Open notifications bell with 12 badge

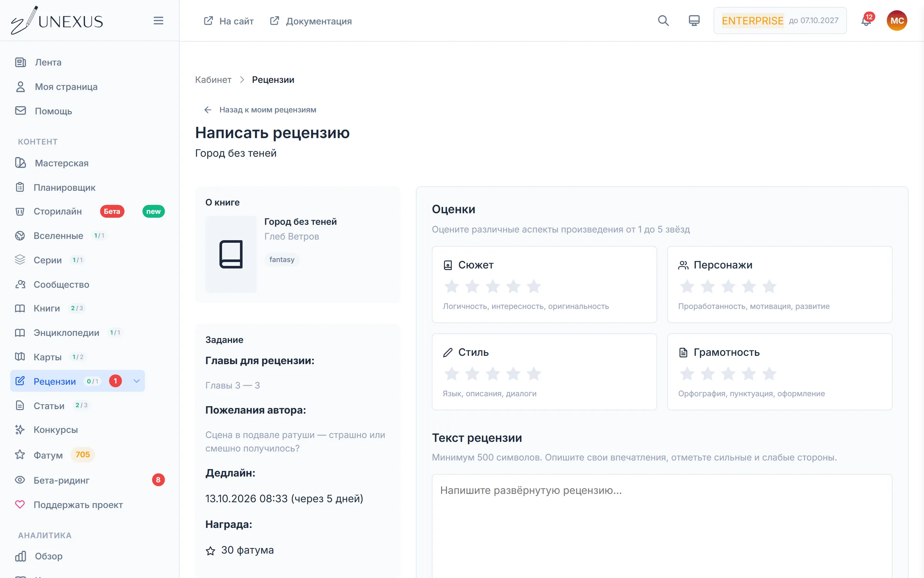coord(866,20)
